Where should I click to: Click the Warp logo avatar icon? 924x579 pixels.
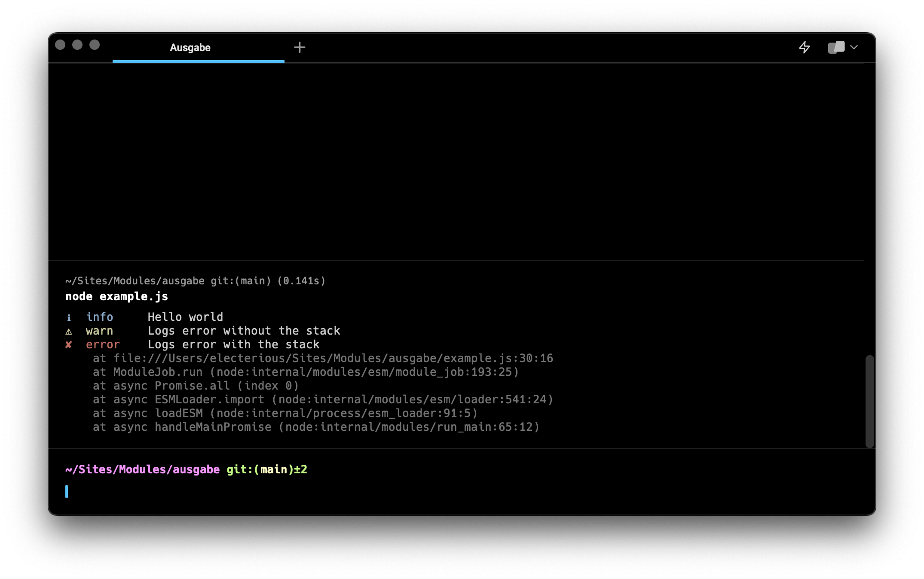click(836, 47)
